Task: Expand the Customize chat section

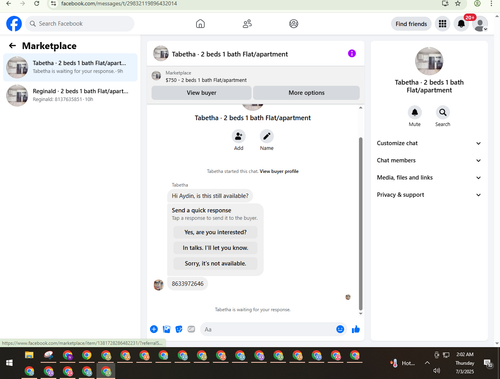Action: click(x=429, y=143)
